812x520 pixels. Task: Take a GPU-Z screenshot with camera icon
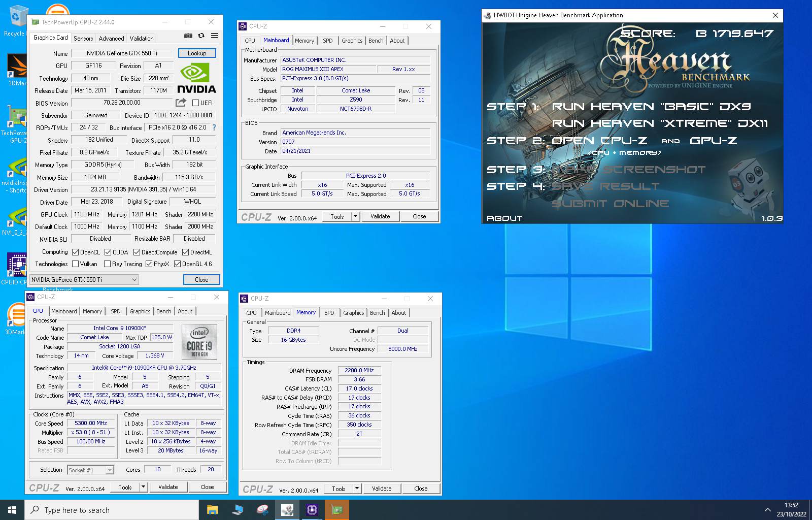click(x=188, y=36)
